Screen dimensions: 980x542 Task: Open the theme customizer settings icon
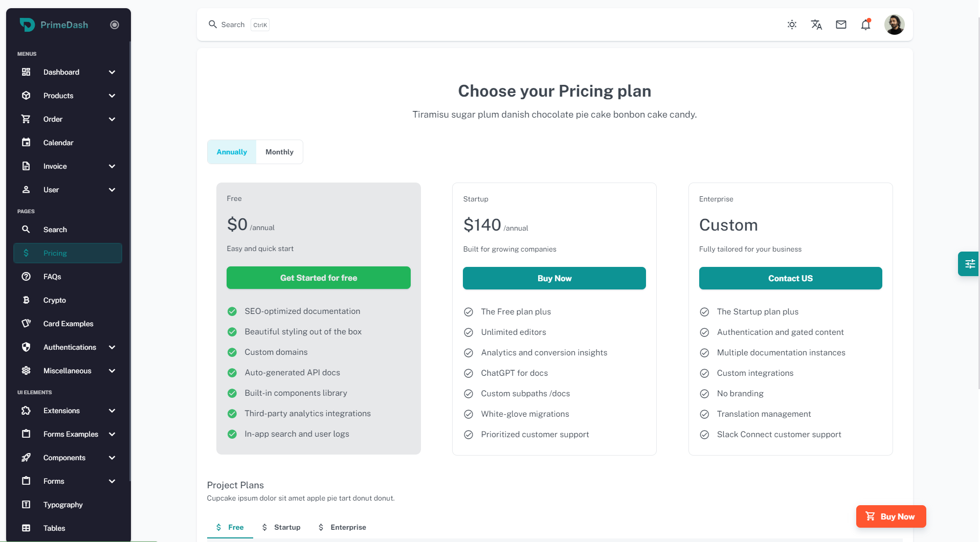click(969, 264)
